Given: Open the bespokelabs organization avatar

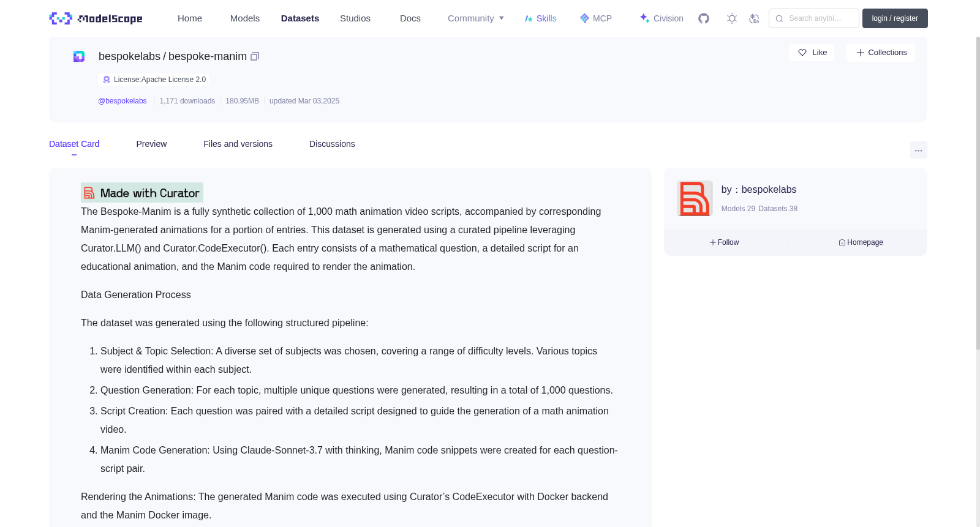Looking at the screenshot, I should click(x=695, y=198).
